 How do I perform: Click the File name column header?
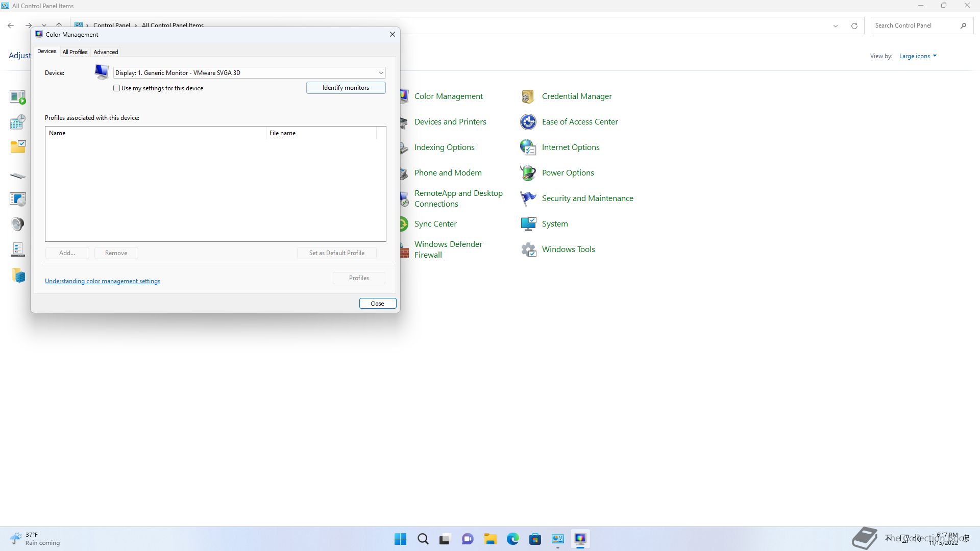321,133
